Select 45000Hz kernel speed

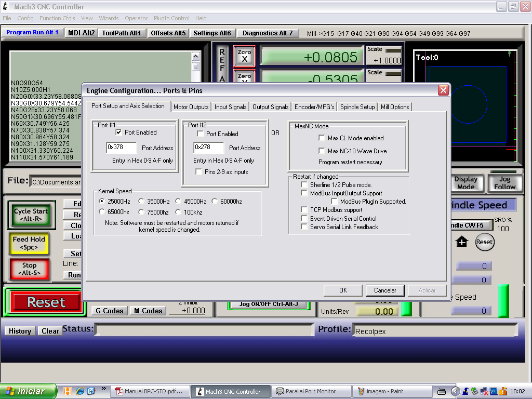pos(178,201)
